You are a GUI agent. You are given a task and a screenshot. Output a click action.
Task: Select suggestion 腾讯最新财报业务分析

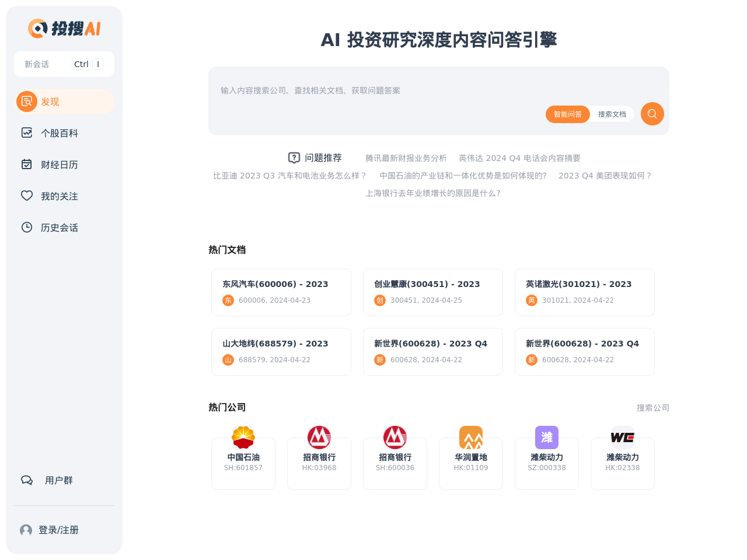click(x=406, y=158)
